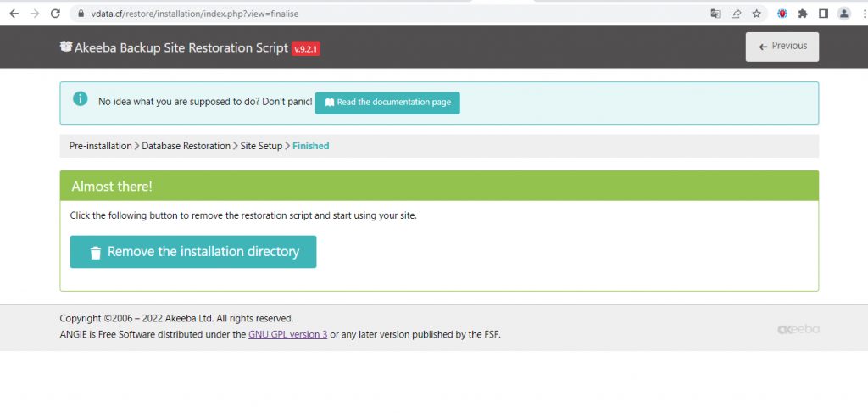The width and height of the screenshot is (868, 413).
Task: Click the share page icon
Action: coord(736,14)
